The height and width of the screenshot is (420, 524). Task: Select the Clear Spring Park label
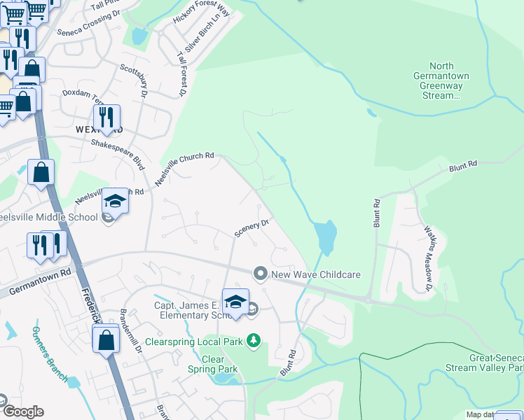pos(212,364)
